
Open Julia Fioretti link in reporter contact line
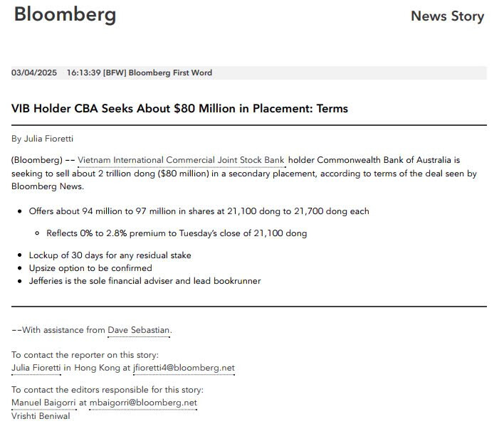click(x=36, y=368)
